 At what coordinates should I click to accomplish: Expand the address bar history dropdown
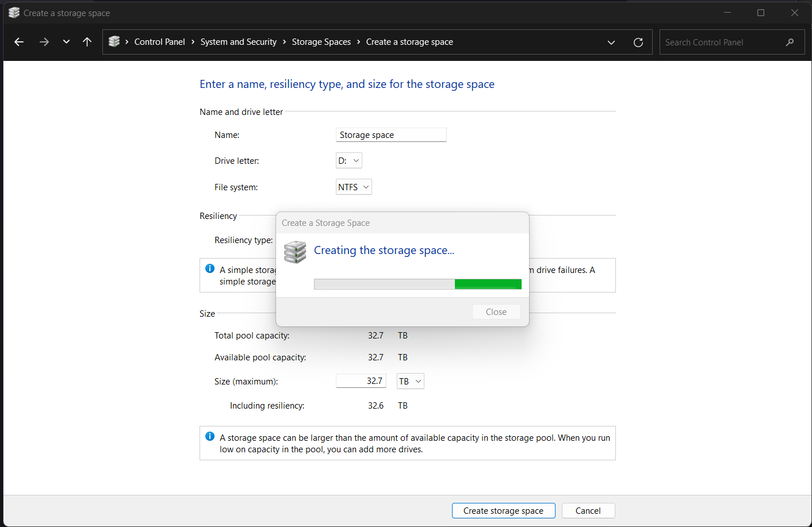611,43
